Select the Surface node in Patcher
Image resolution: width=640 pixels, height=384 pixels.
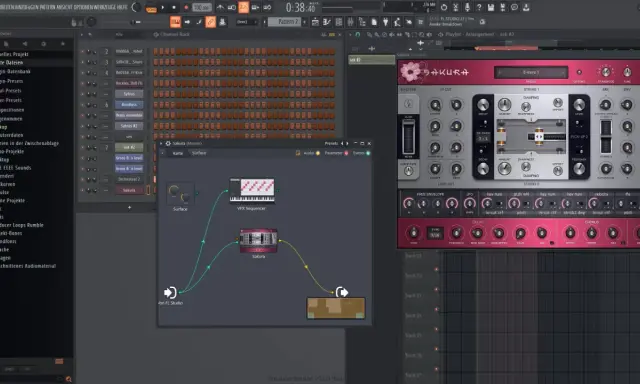point(180,194)
